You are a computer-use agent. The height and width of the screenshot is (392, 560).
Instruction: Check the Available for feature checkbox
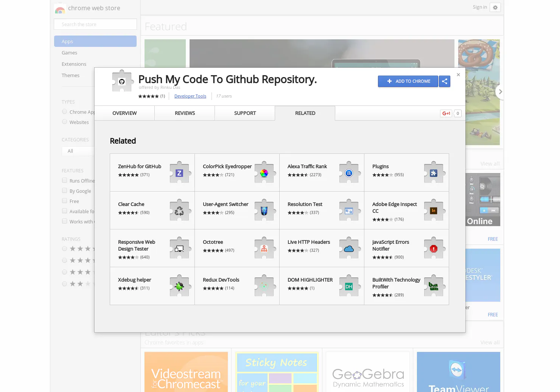click(64, 211)
